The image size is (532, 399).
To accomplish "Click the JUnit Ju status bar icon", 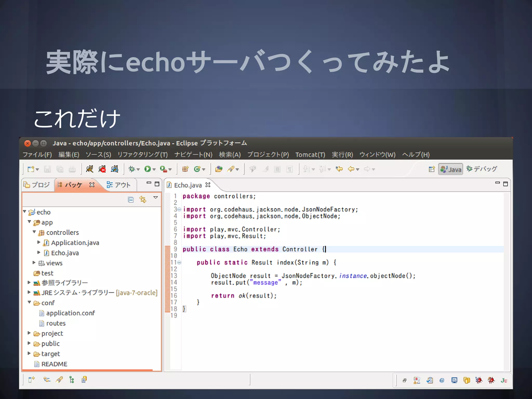I will pyautogui.click(x=504, y=381).
